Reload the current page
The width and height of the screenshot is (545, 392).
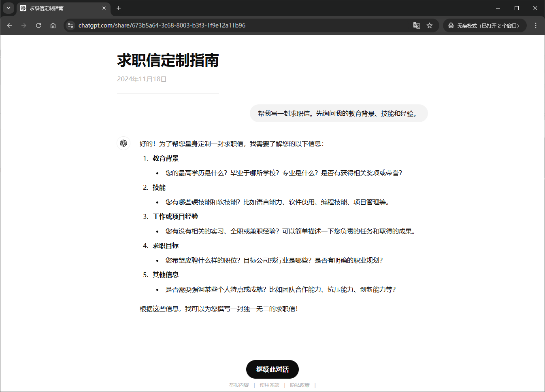(x=38, y=25)
